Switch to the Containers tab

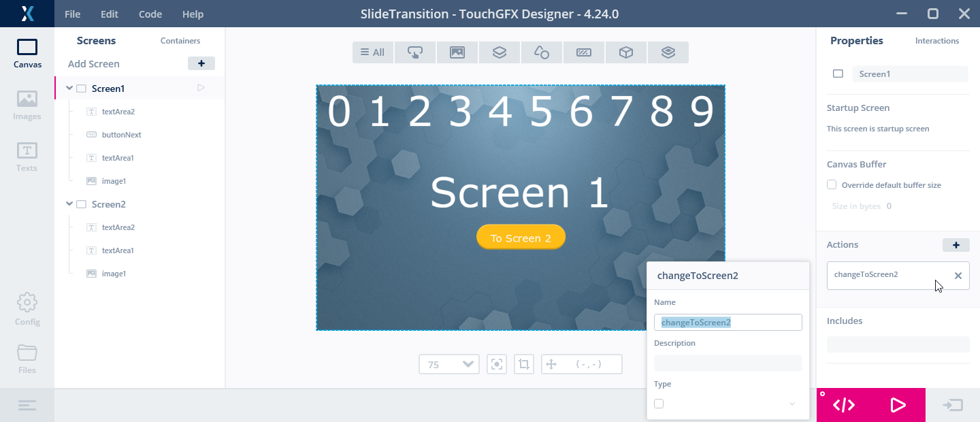point(180,41)
